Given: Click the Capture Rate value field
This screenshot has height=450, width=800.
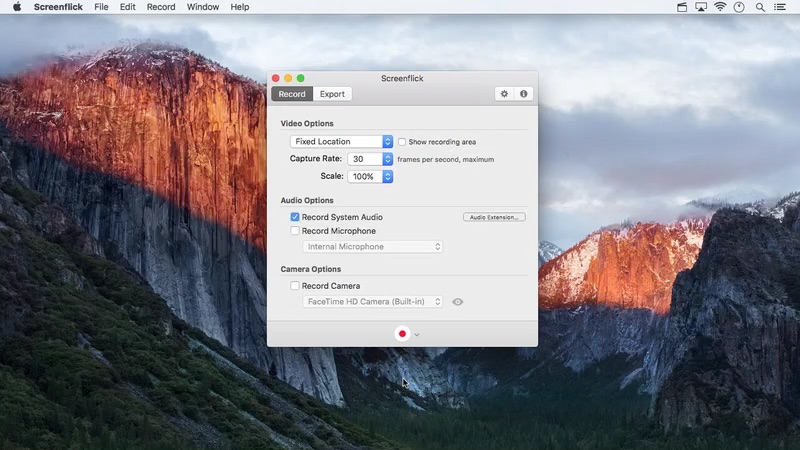Looking at the screenshot, I should (365, 159).
